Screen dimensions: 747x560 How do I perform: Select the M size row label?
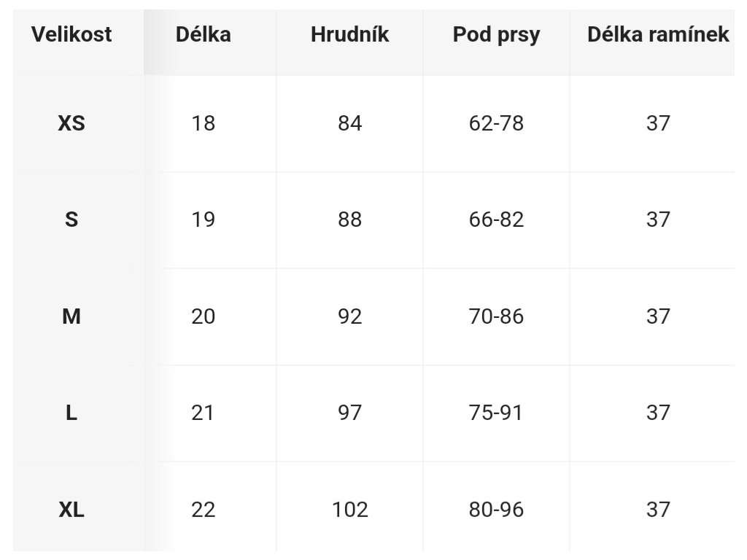71,316
